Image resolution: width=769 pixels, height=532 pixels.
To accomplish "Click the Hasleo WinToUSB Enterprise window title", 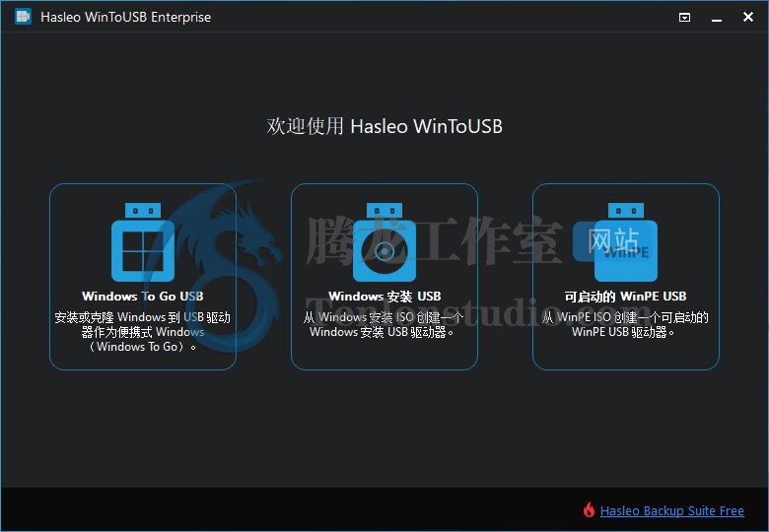I will click(x=125, y=17).
